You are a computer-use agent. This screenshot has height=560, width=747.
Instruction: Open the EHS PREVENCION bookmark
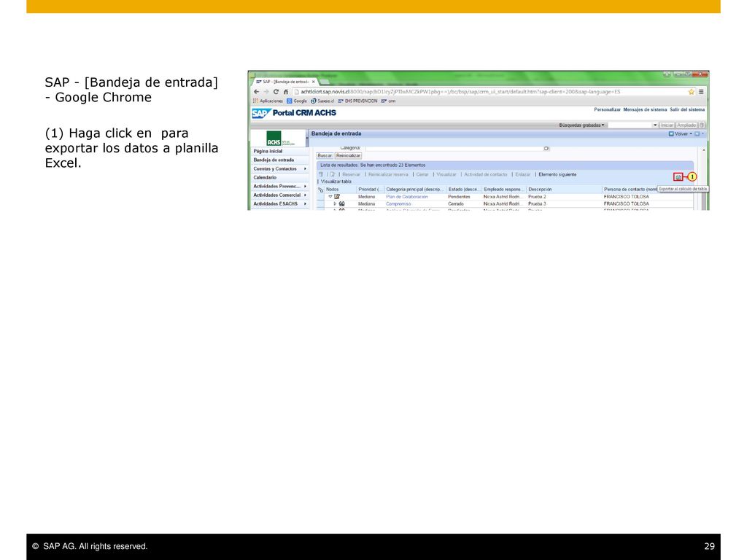click(x=357, y=101)
